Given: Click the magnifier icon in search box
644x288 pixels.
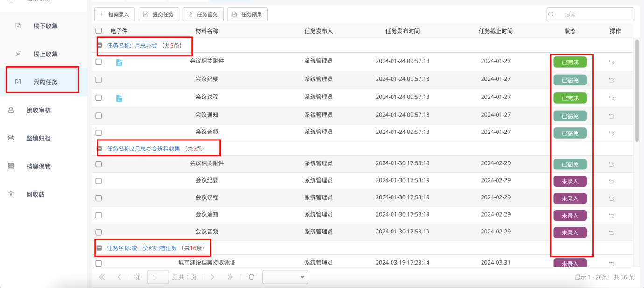Looking at the screenshot, I should click(x=552, y=14).
